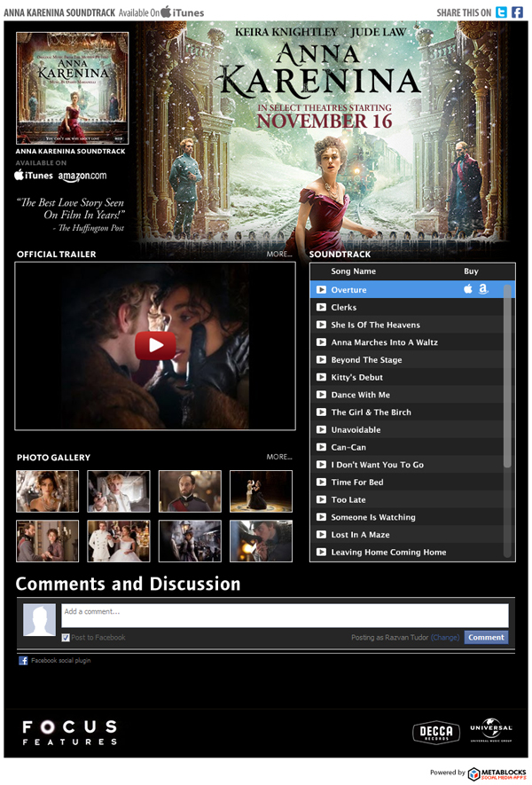532x785 pixels.
Task: Click Available On iTunes text in header
Action: pos(161,12)
